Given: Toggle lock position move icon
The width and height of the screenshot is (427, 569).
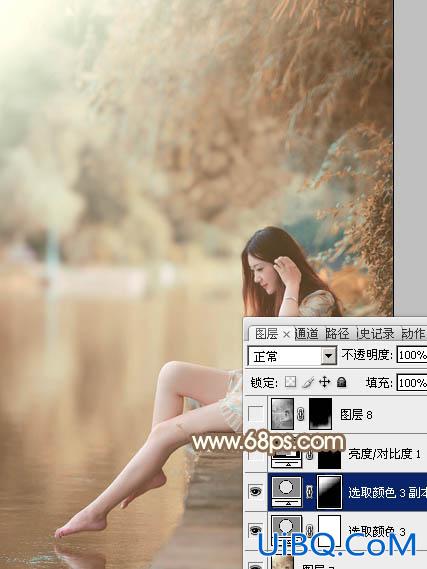Looking at the screenshot, I should [324, 382].
